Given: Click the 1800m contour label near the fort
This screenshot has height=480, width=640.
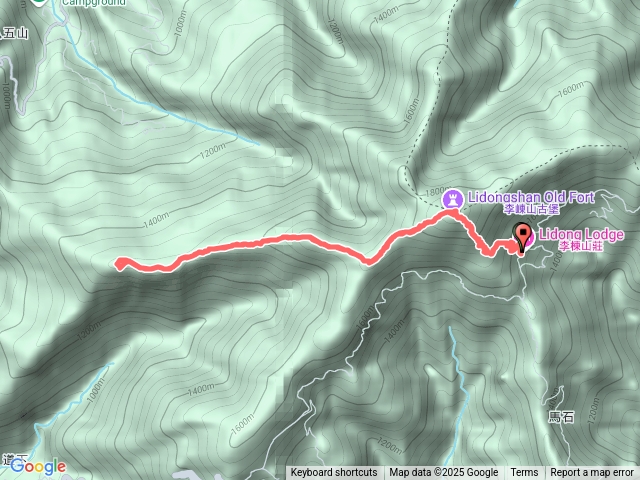Looking at the screenshot, I should [x=435, y=191].
